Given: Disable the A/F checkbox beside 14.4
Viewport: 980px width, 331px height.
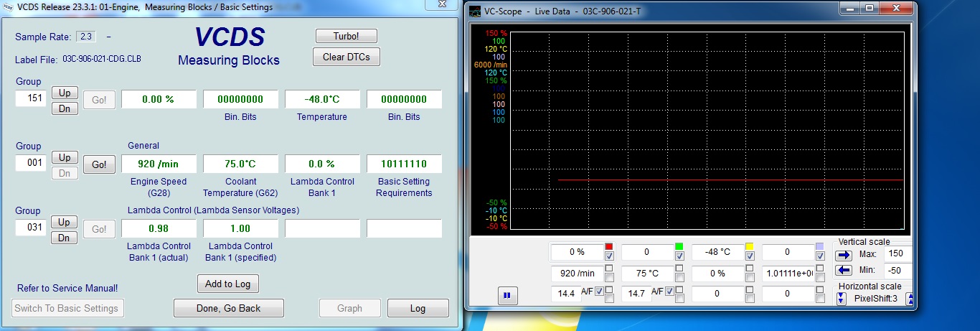Looking at the screenshot, I should click(x=598, y=292).
